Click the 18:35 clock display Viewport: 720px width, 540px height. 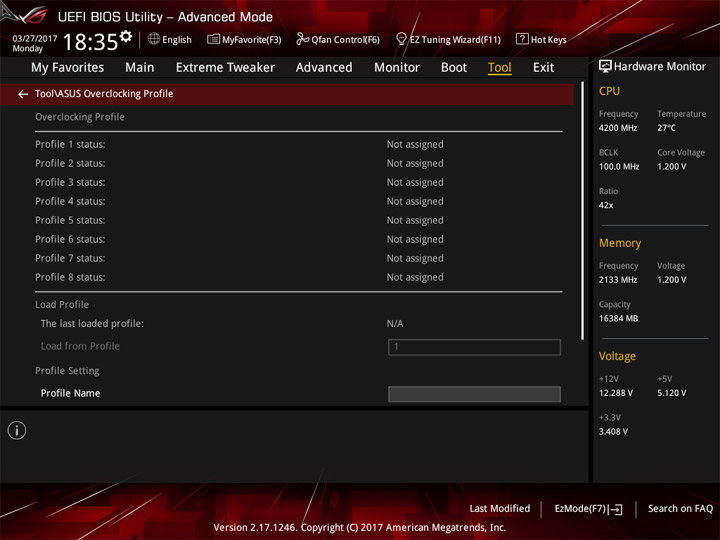[90, 42]
